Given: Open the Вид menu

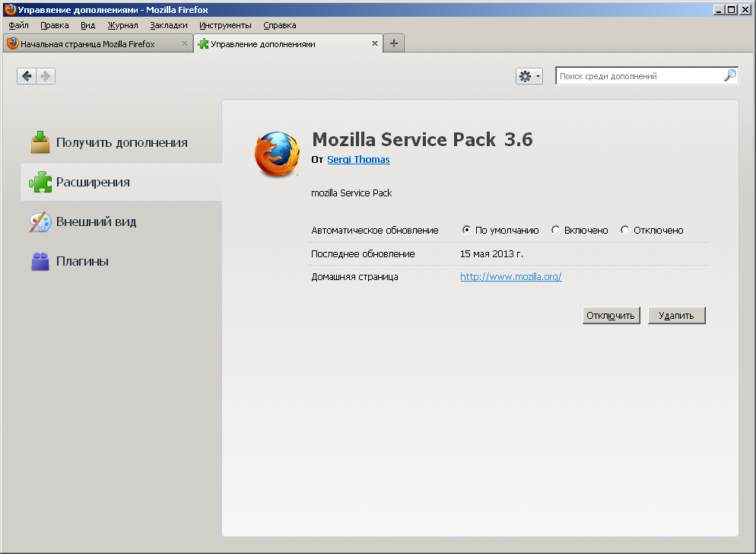Looking at the screenshot, I should 87,25.
